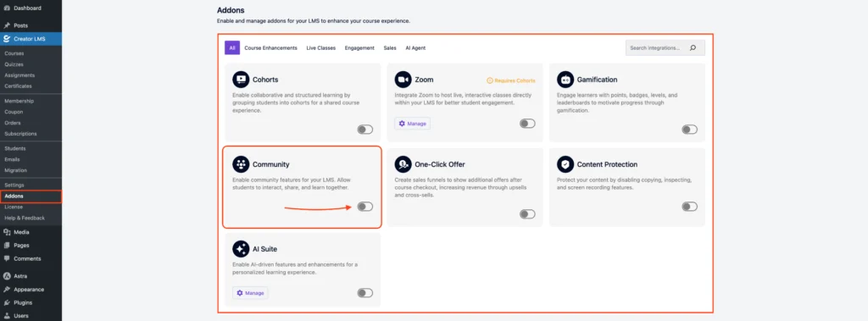
Task: Click the Requires Cohorts info icon
Action: (x=489, y=80)
